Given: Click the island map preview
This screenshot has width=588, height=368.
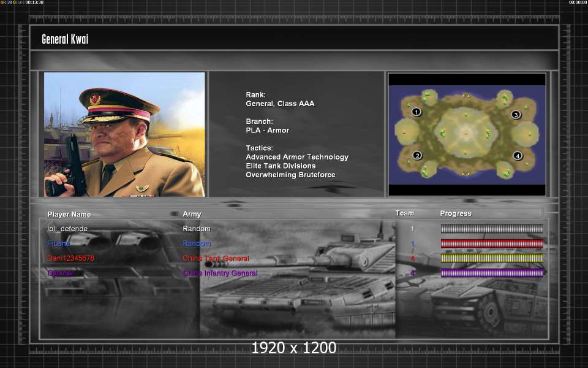Looking at the screenshot, I should point(467,134).
